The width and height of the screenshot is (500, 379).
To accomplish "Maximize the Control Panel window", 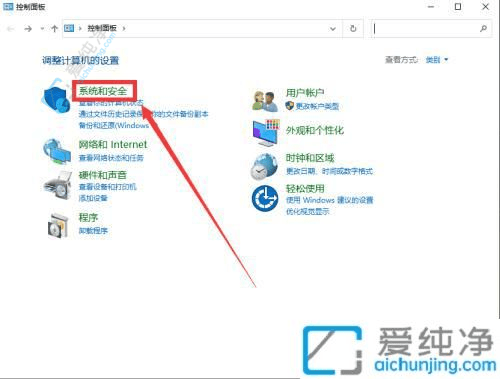I will coord(458,7).
